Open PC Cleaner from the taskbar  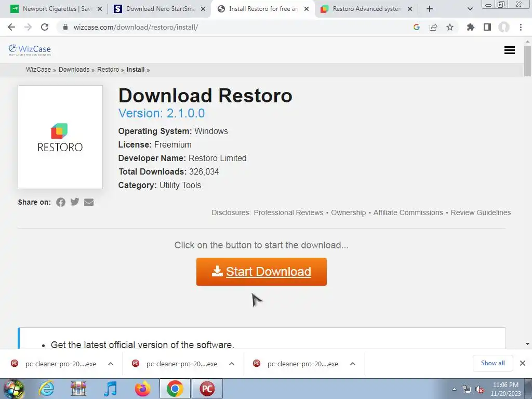pyautogui.click(x=207, y=389)
